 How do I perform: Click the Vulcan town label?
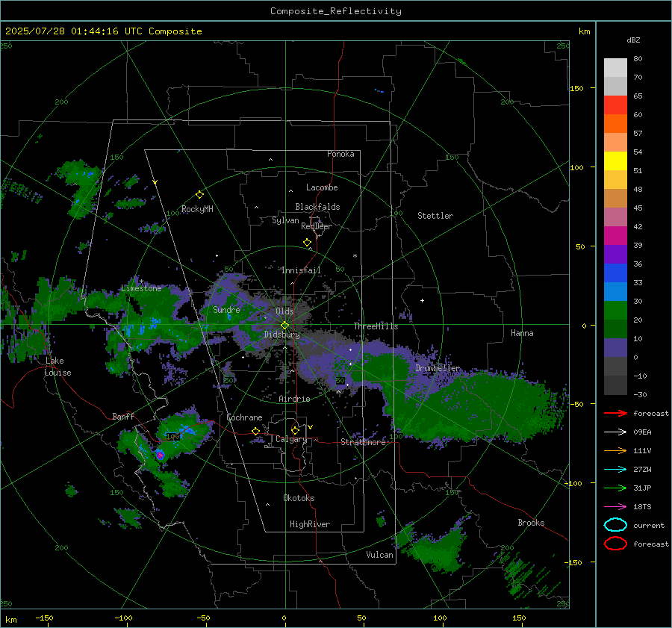(x=379, y=555)
